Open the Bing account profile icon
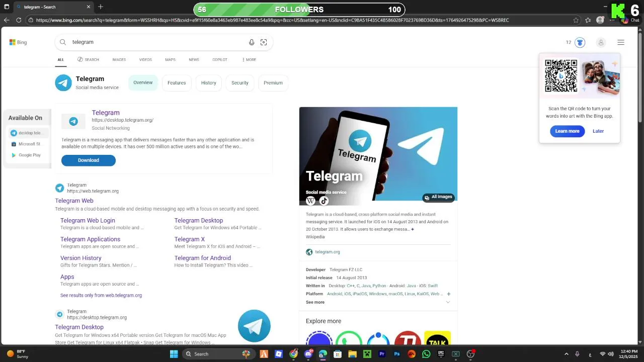This screenshot has height=362, width=644. tap(601, 43)
